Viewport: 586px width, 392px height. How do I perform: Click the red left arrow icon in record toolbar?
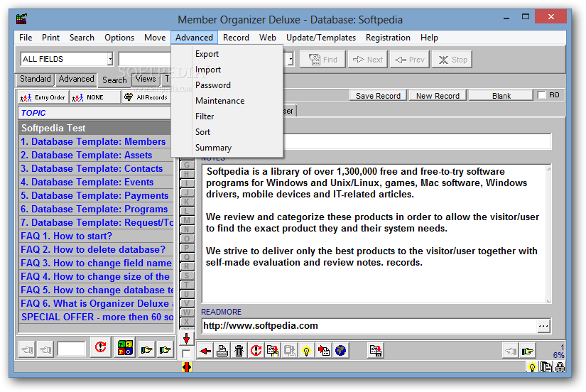(205, 351)
